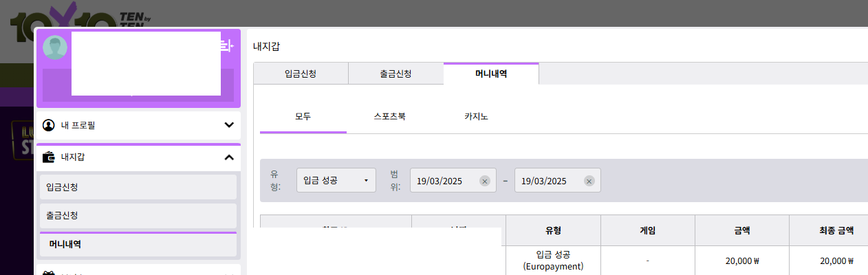Click the 내지갑 wallet icon
This screenshot has height=275, width=868.
tap(49, 157)
